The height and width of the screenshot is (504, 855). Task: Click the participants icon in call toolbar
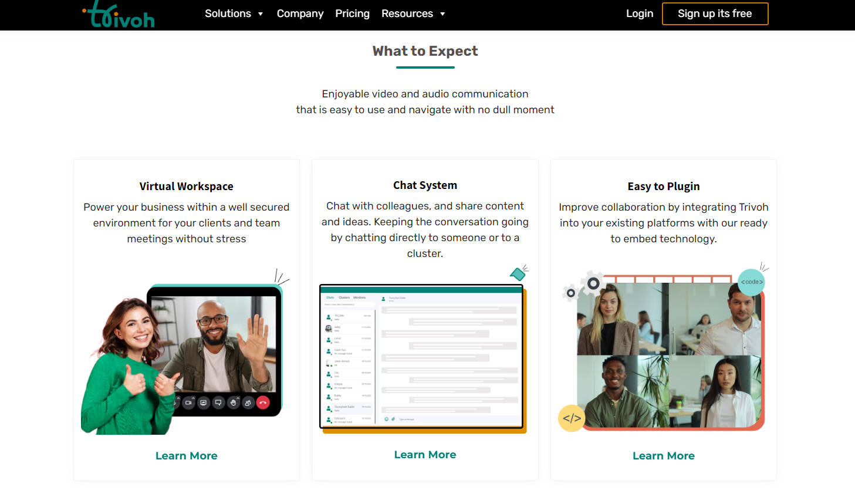248,402
